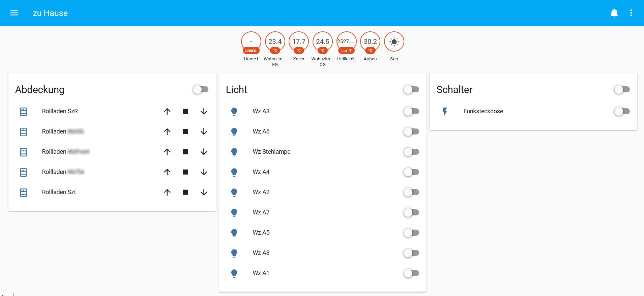Switch on the Wz A3 light
Screen dimensions: 644x296
point(411,111)
